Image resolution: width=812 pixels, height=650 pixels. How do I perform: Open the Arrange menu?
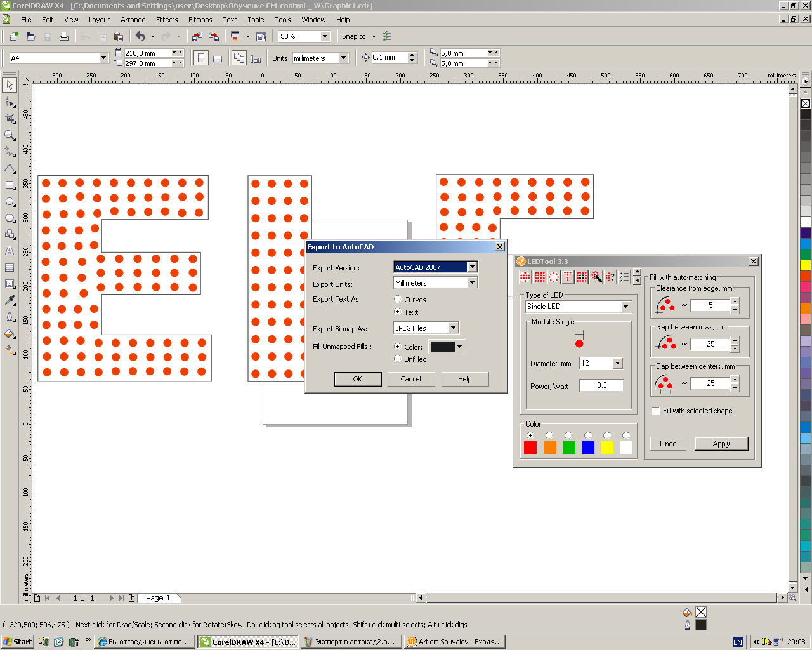[133, 20]
